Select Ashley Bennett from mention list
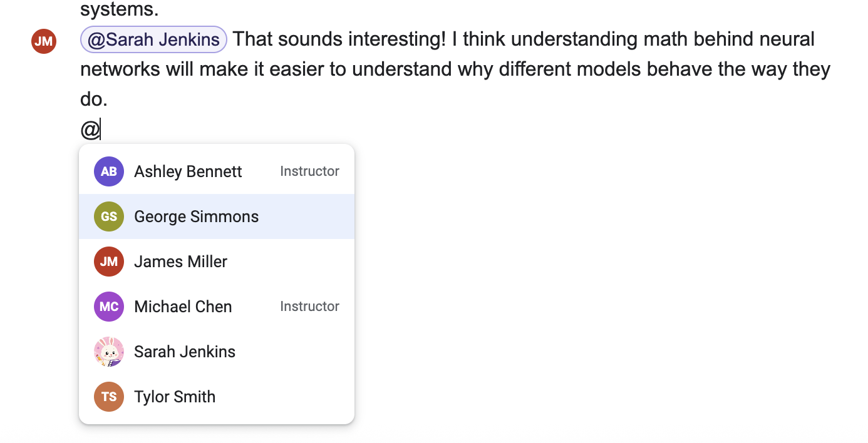Screen dimensions: 868x443 click(217, 171)
